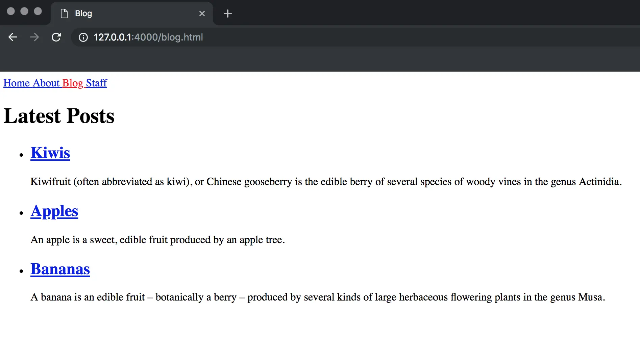Close the Blog tab with the X icon
This screenshot has height=364, width=640.
point(202,14)
